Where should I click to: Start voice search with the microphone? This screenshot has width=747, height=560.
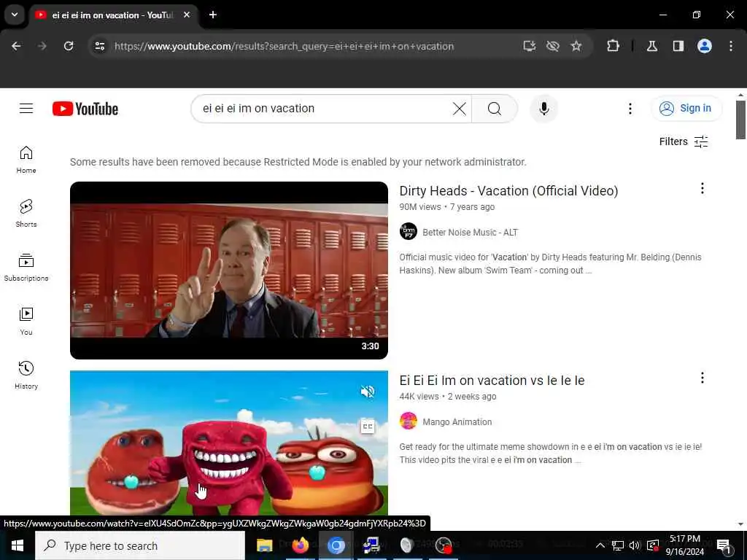click(543, 109)
